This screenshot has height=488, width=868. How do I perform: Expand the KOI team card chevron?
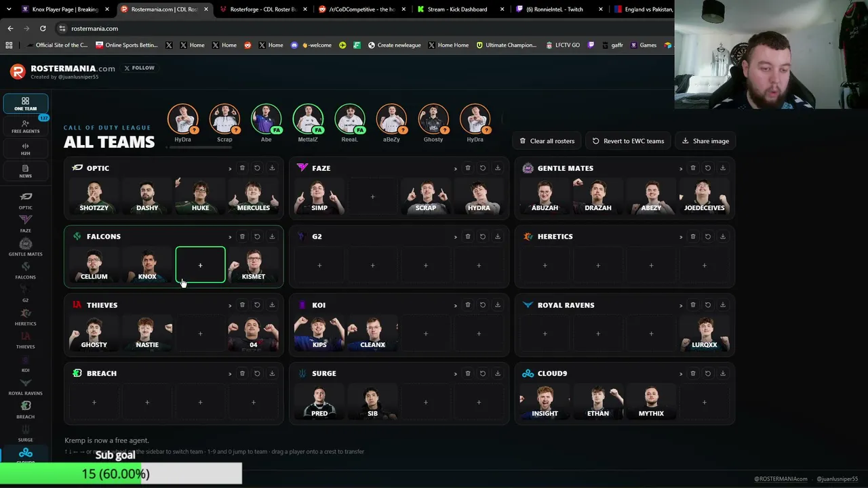pyautogui.click(x=456, y=305)
